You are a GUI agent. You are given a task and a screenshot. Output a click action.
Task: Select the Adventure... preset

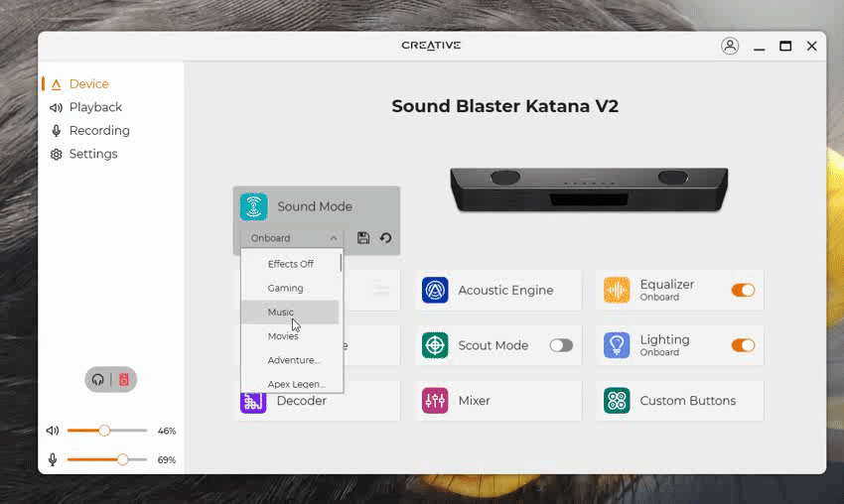290,360
